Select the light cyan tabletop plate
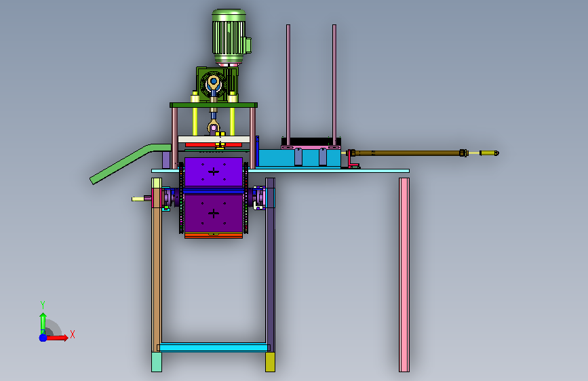Screen dimensions: 588x381 [x=280, y=171]
